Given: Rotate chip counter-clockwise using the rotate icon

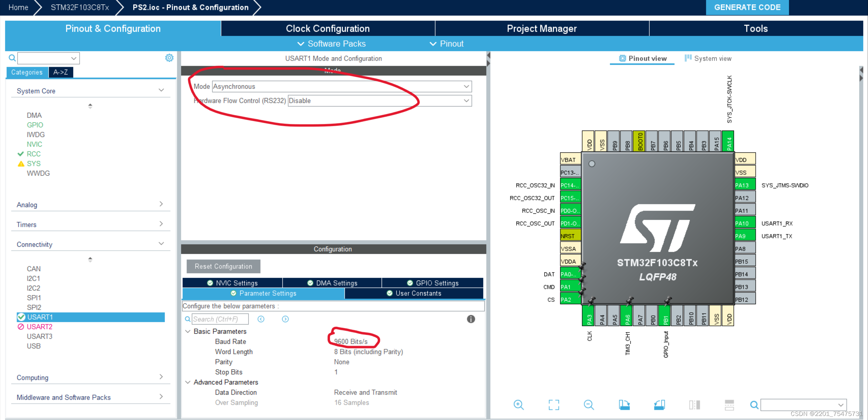Looking at the screenshot, I should tap(659, 405).
